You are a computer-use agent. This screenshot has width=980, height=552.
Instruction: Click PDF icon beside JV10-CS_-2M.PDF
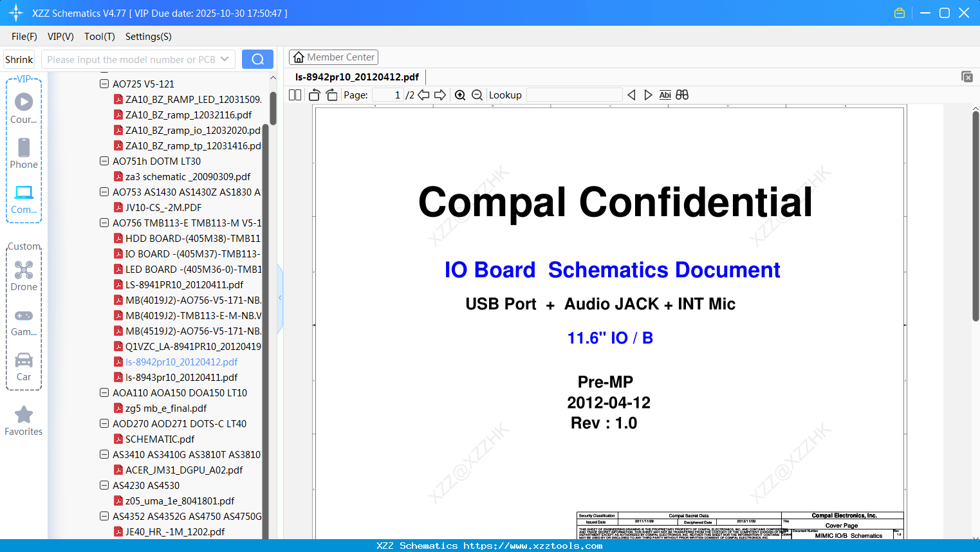pyautogui.click(x=118, y=207)
